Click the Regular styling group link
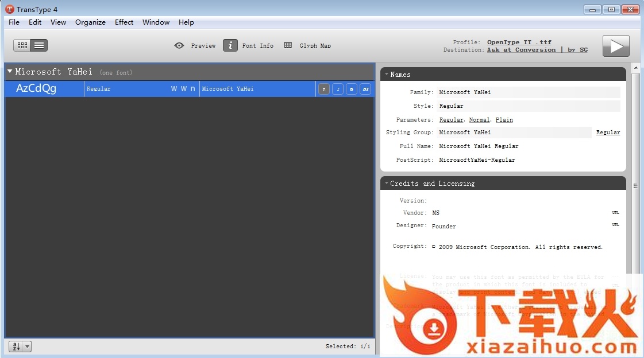Viewport: 644px width, 358px height. point(608,133)
